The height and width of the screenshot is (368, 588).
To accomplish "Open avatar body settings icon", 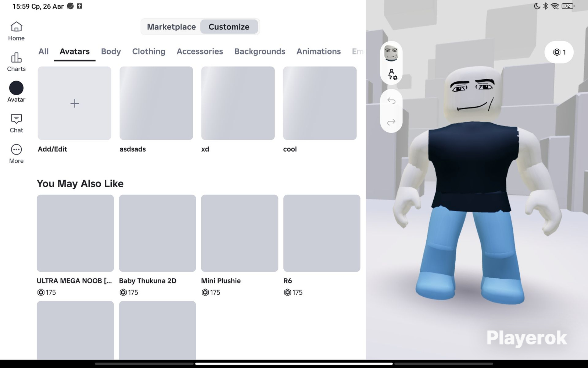I will pyautogui.click(x=392, y=74).
